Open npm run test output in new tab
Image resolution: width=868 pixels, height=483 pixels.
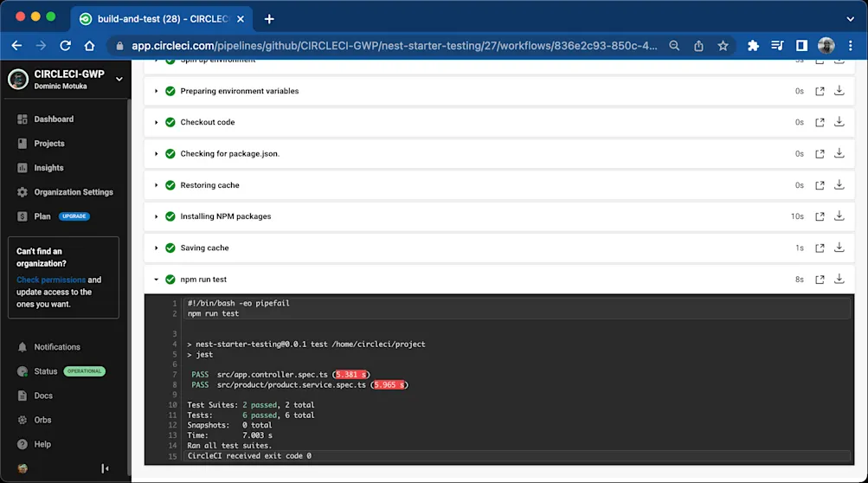tap(820, 280)
